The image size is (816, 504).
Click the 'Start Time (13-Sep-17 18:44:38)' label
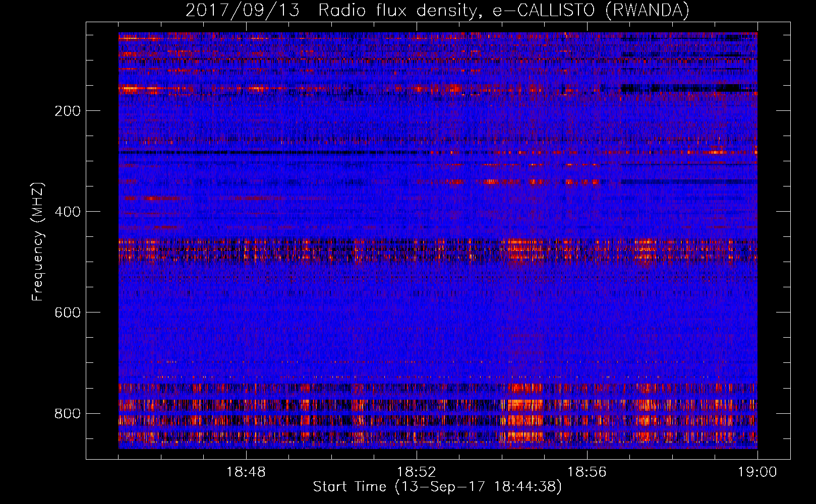437,487
